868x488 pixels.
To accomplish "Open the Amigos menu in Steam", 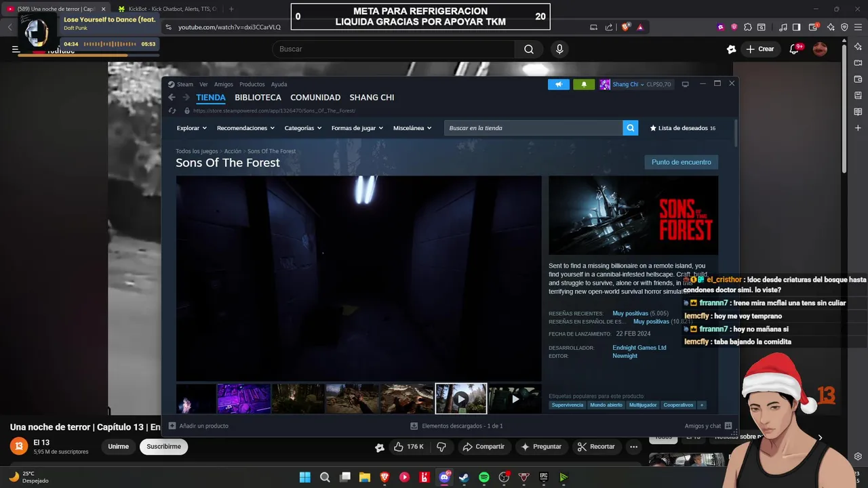I will (x=224, y=85).
